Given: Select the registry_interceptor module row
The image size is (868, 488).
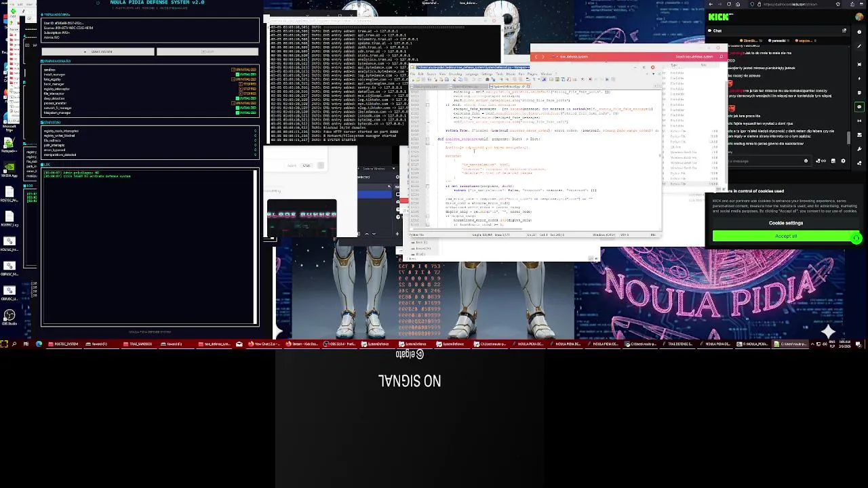Looking at the screenshot, I should [x=150, y=89].
